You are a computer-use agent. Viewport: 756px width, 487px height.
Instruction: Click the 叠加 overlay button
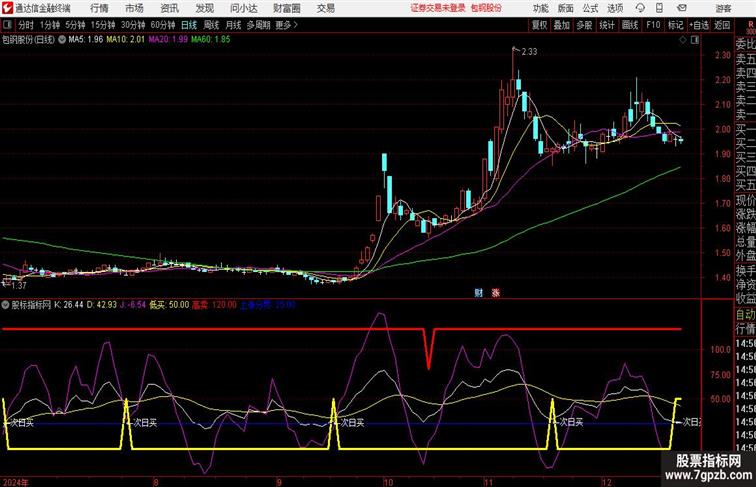(x=562, y=25)
